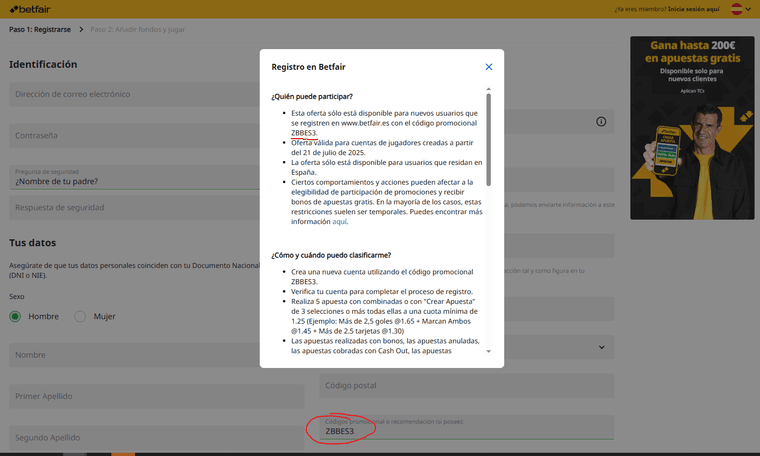The image size is (760, 456).
Task: Click the underlined ZBBES3 code in dialog
Action: click(304, 133)
